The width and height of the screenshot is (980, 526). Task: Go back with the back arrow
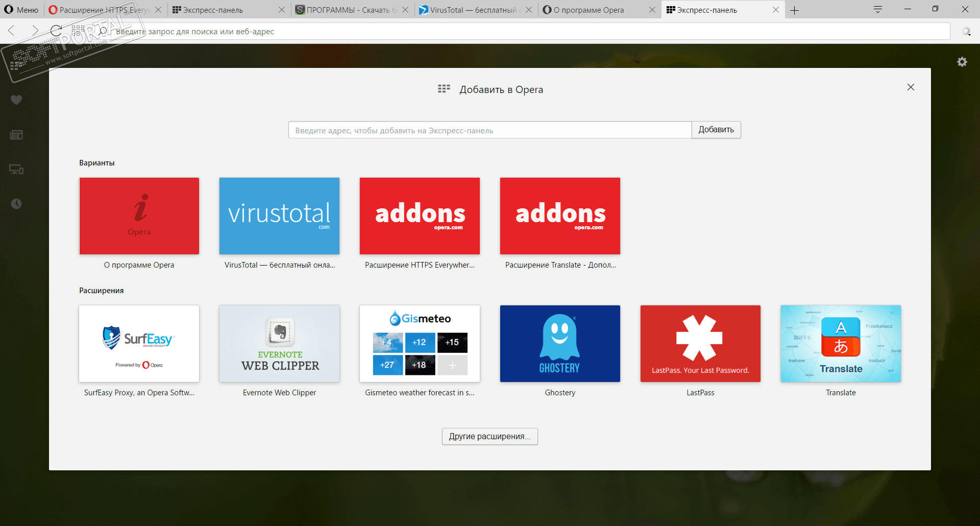[12, 31]
